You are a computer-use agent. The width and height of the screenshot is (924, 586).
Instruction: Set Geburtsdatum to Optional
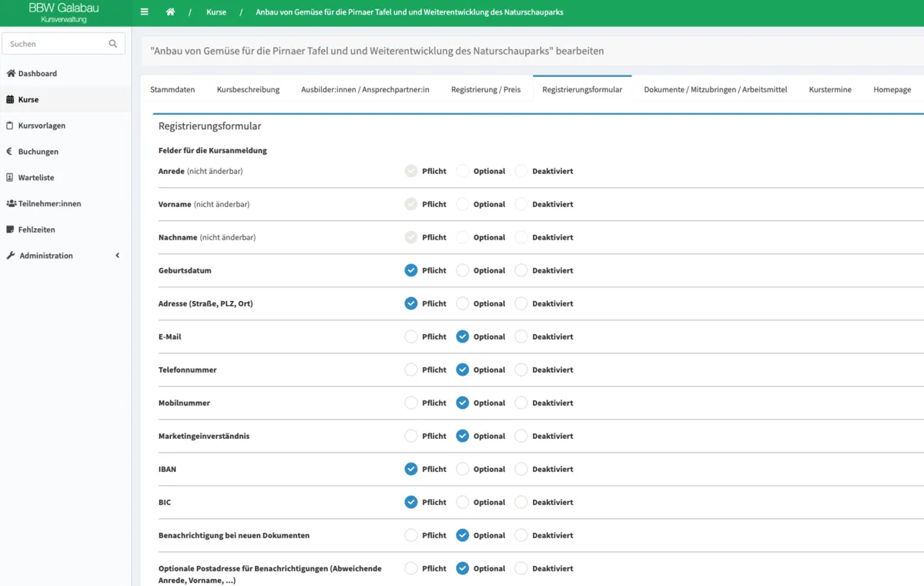tap(462, 270)
